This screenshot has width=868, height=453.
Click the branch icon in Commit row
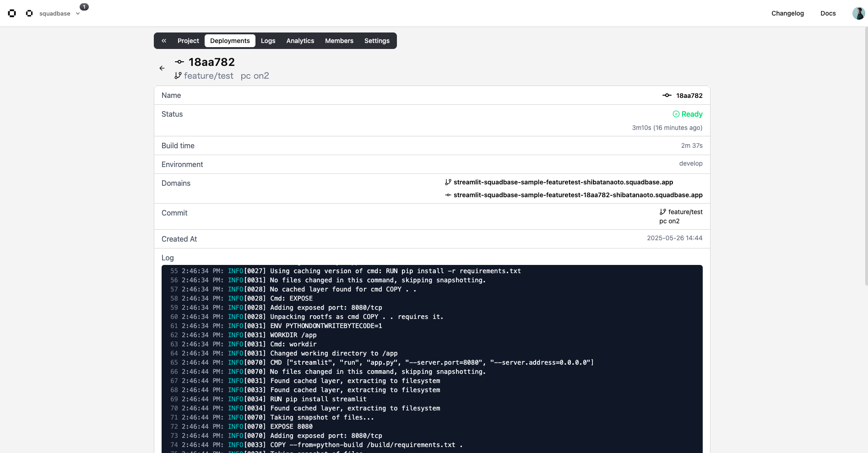tap(663, 212)
